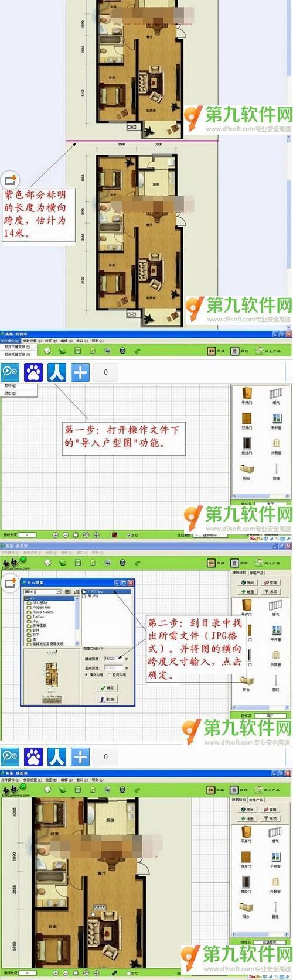The image size is (293, 980).
Task: Click 确定 in the 导入图像 dialog
Action: (107, 687)
